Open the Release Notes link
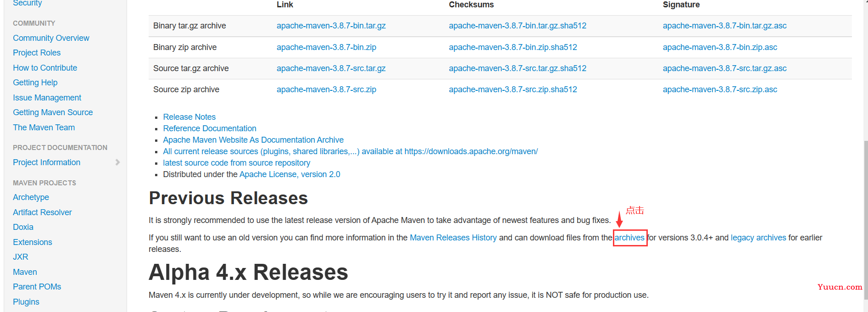Screen dimensions: 868x312 pos(189,117)
